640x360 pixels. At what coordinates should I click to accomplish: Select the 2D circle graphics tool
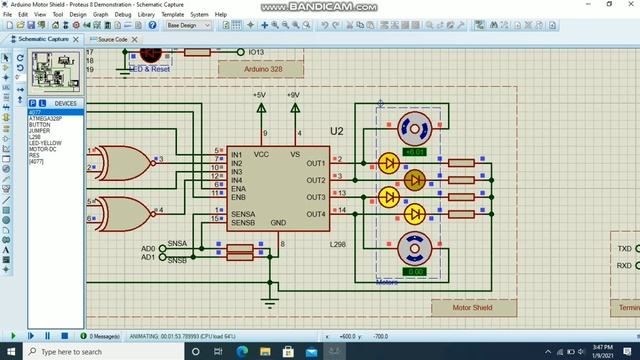tap(6, 220)
